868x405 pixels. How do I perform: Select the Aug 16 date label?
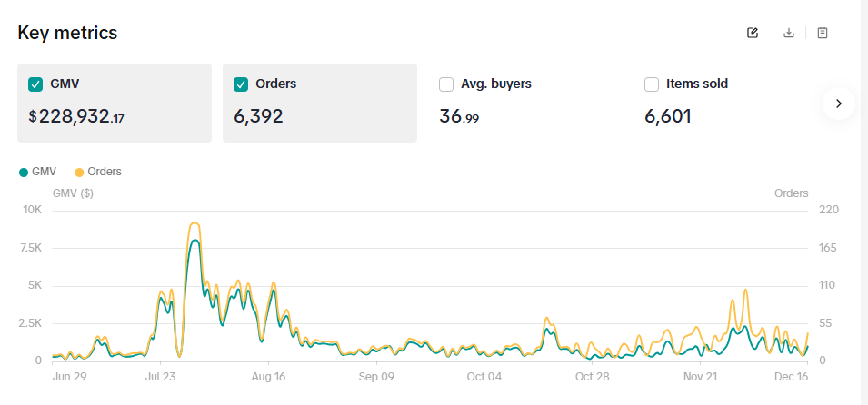pos(268,376)
